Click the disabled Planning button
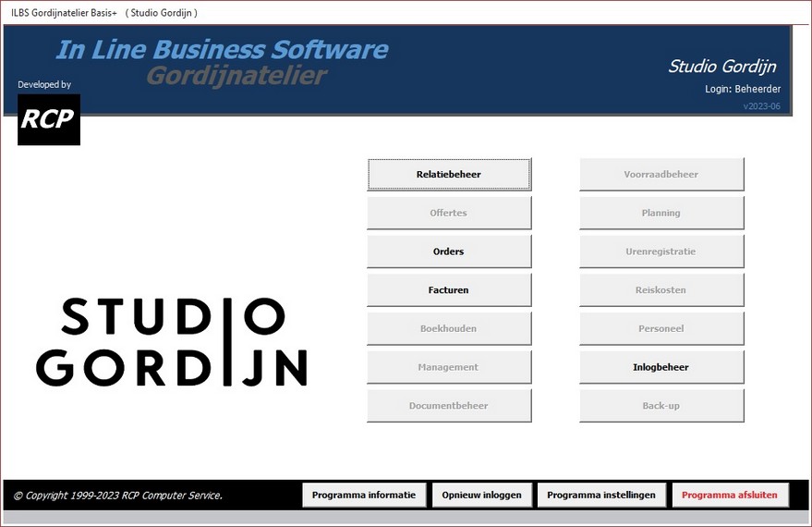The width and height of the screenshot is (812, 527). 661,213
